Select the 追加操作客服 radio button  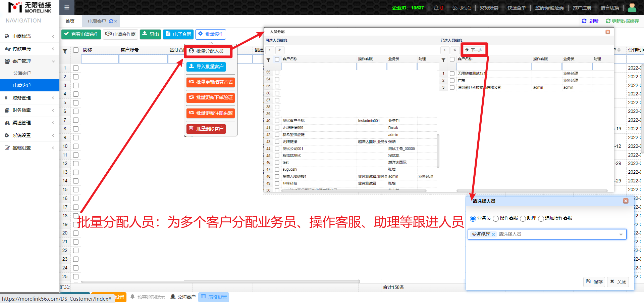pos(541,219)
